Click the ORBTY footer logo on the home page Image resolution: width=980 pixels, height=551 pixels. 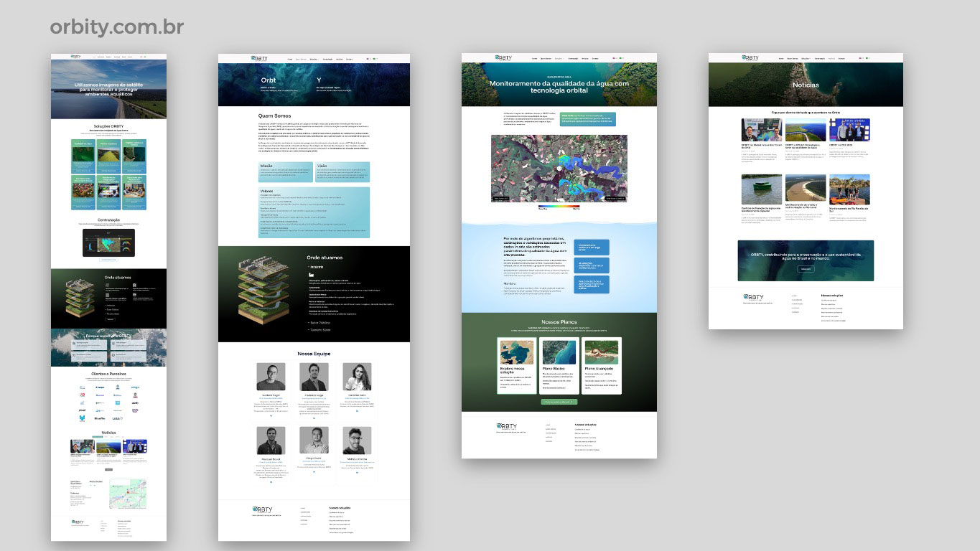77,522
